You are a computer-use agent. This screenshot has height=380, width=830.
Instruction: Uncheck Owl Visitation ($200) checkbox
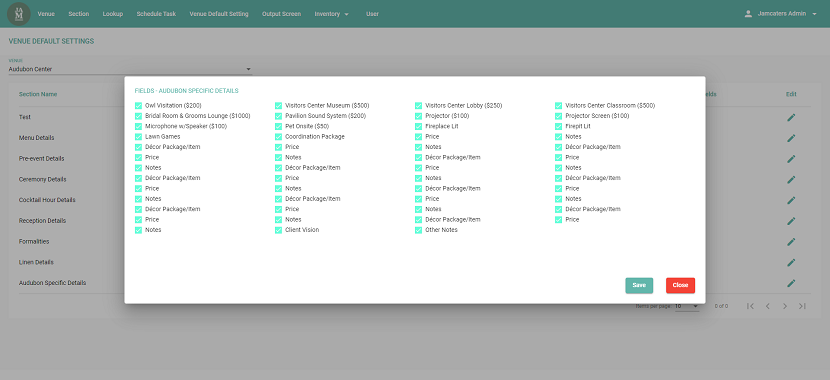[x=139, y=106]
